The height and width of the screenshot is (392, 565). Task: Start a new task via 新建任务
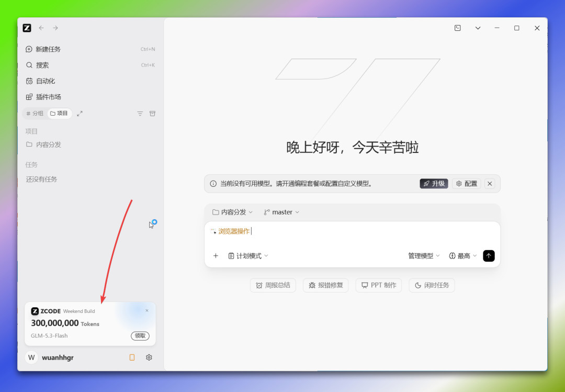click(x=90, y=49)
